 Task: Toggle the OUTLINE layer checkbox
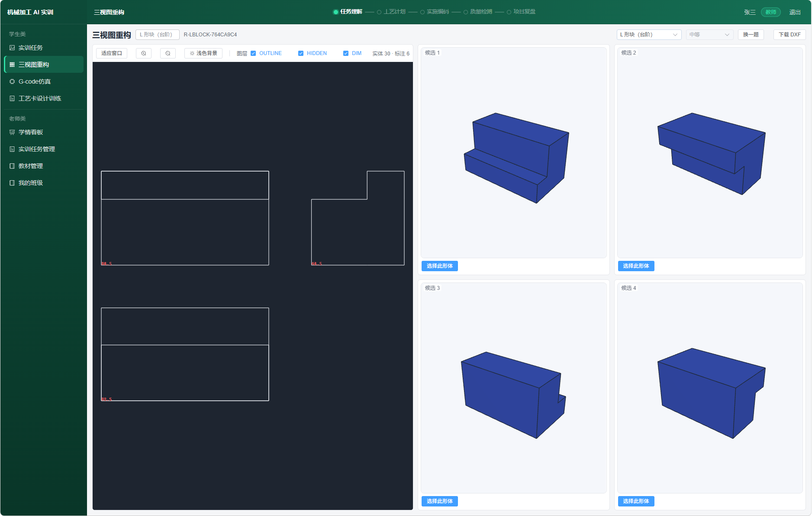click(x=253, y=53)
